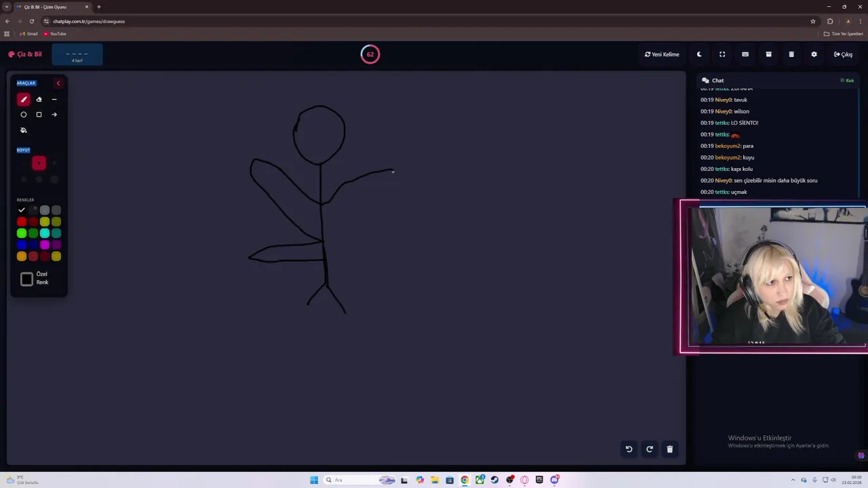
Task: Undo last stroke on canvas
Action: point(629,449)
